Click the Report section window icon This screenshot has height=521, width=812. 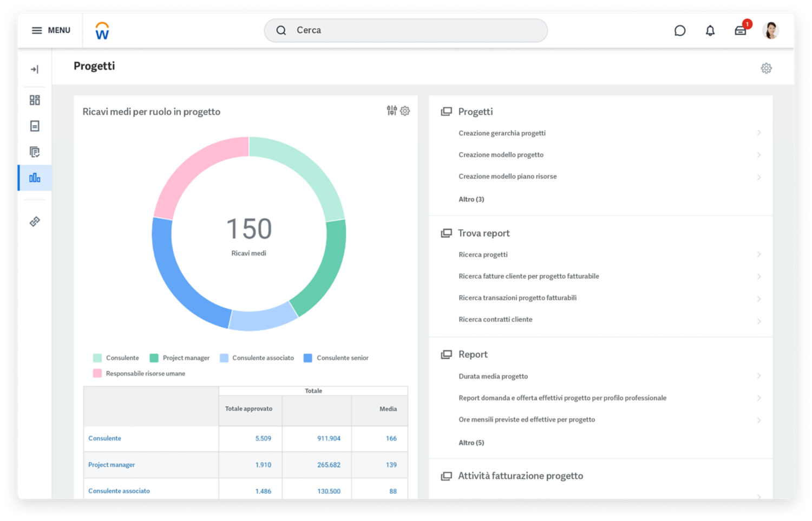pos(446,354)
